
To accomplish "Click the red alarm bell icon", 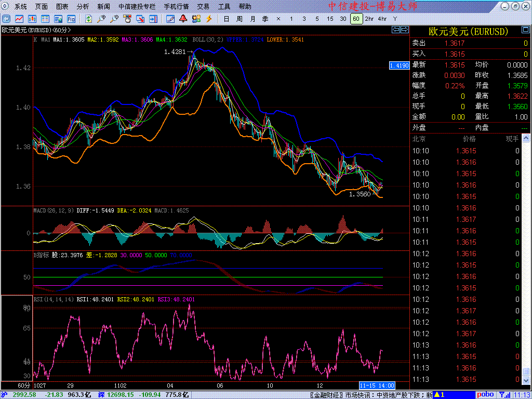I will [x=183, y=19].
